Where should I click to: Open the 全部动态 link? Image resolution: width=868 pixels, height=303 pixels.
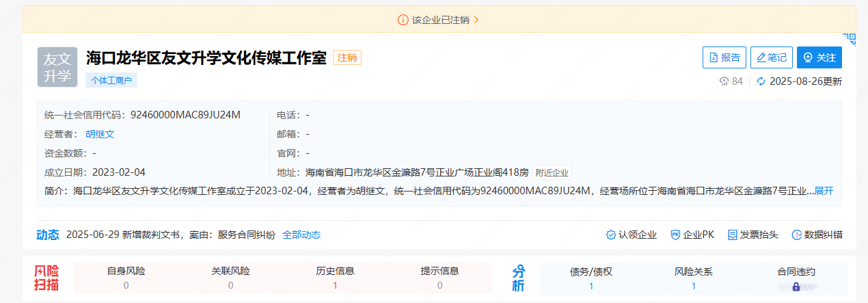click(301, 235)
